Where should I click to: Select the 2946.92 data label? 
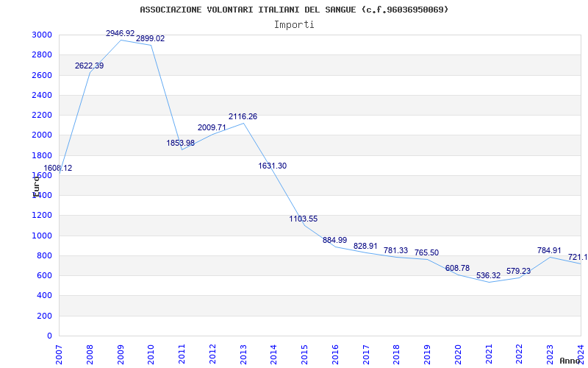tap(120, 33)
